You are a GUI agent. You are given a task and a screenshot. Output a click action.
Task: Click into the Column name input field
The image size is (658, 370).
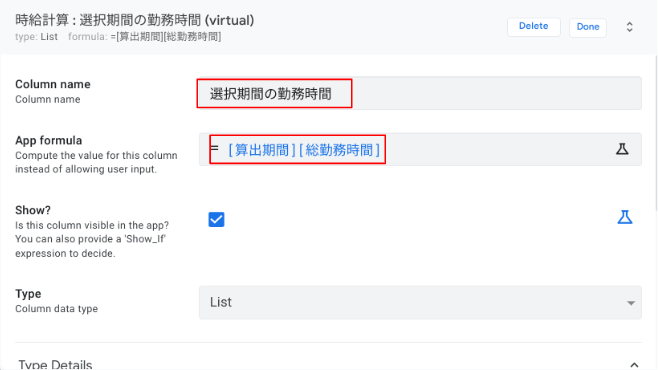[x=420, y=93]
